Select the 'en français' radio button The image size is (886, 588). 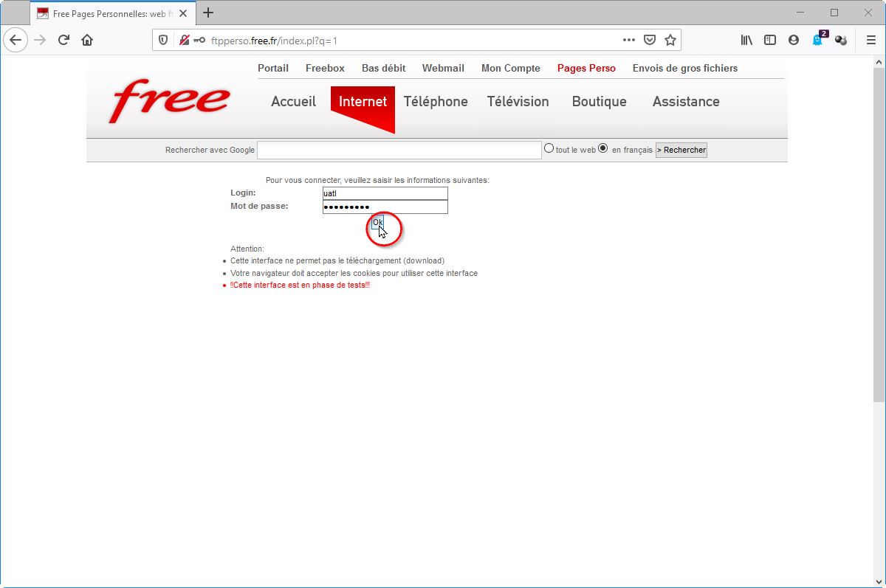pos(602,148)
